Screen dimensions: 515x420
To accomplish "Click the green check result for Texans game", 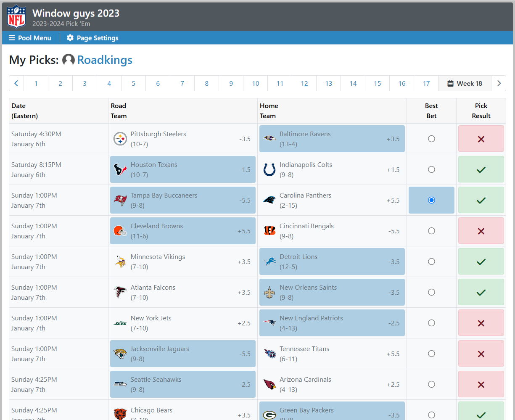I will point(481,169).
